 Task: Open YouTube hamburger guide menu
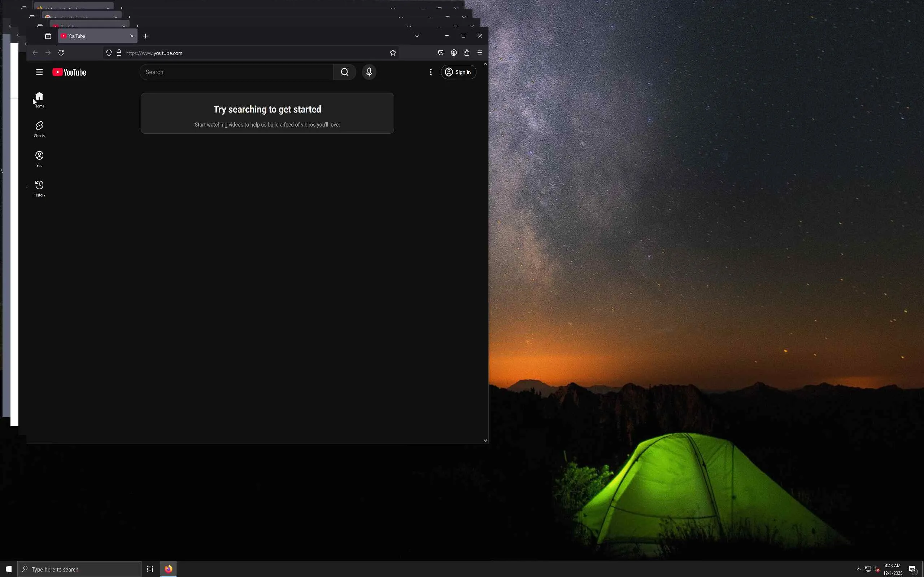pos(39,72)
